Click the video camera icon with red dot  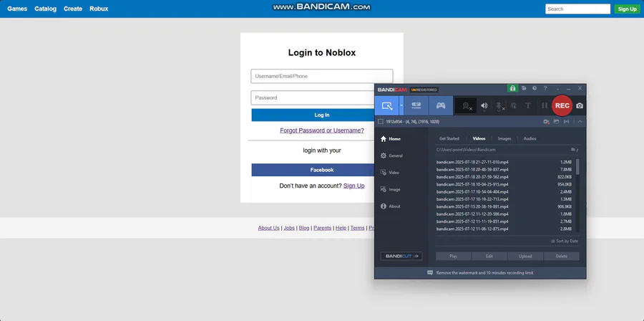click(546, 122)
